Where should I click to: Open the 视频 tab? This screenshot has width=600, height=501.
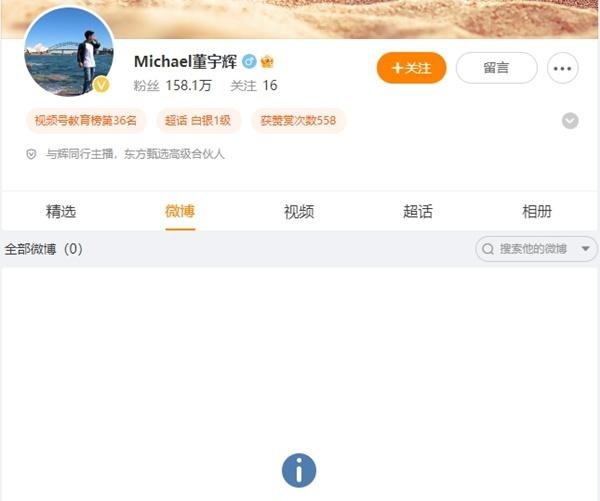click(x=299, y=211)
